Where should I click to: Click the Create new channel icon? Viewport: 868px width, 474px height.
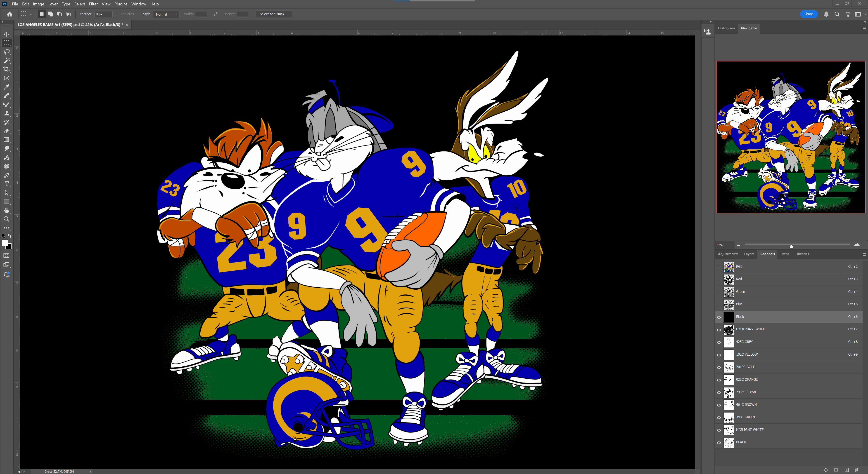coord(847,470)
